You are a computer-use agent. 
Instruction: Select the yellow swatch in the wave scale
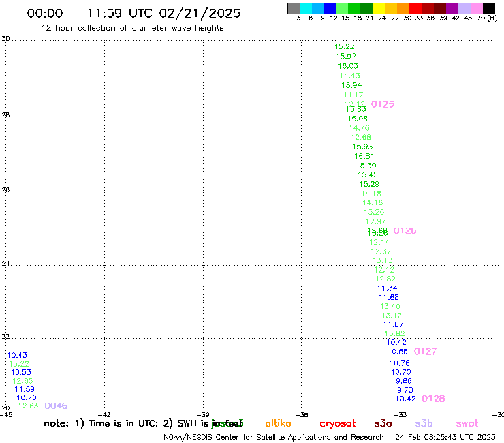coord(378,8)
